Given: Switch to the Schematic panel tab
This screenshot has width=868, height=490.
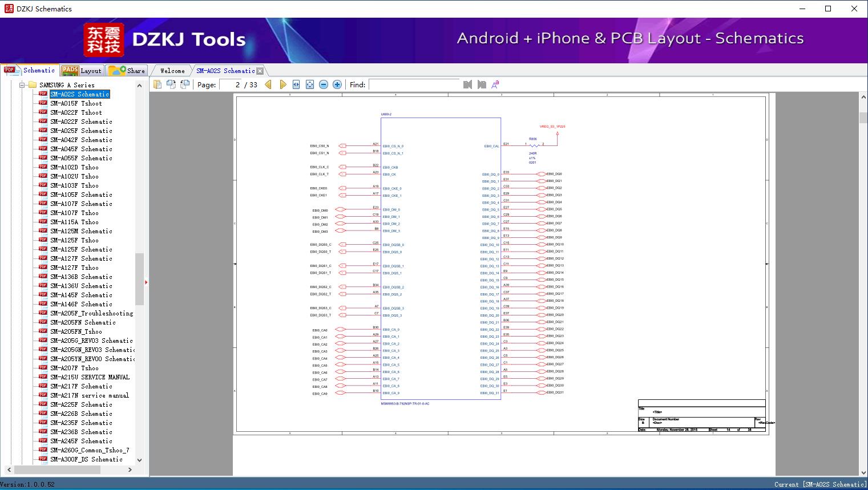Looking at the screenshot, I should tap(30, 70).
